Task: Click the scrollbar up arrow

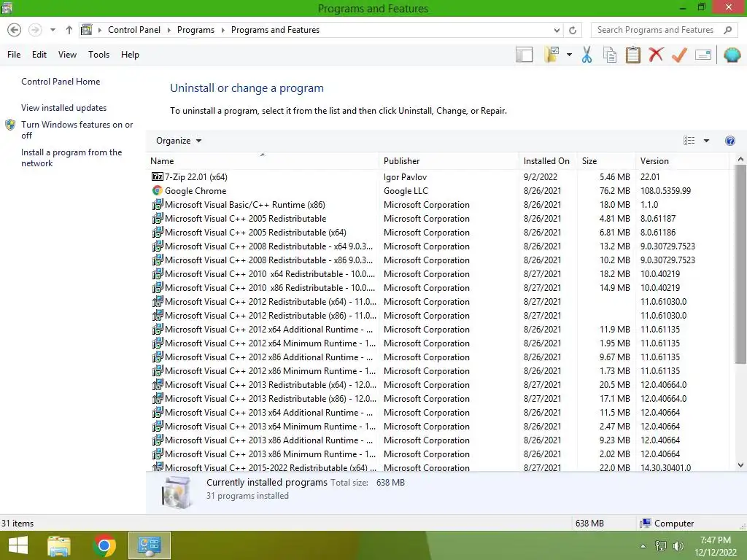Action: click(x=740, y=160)
